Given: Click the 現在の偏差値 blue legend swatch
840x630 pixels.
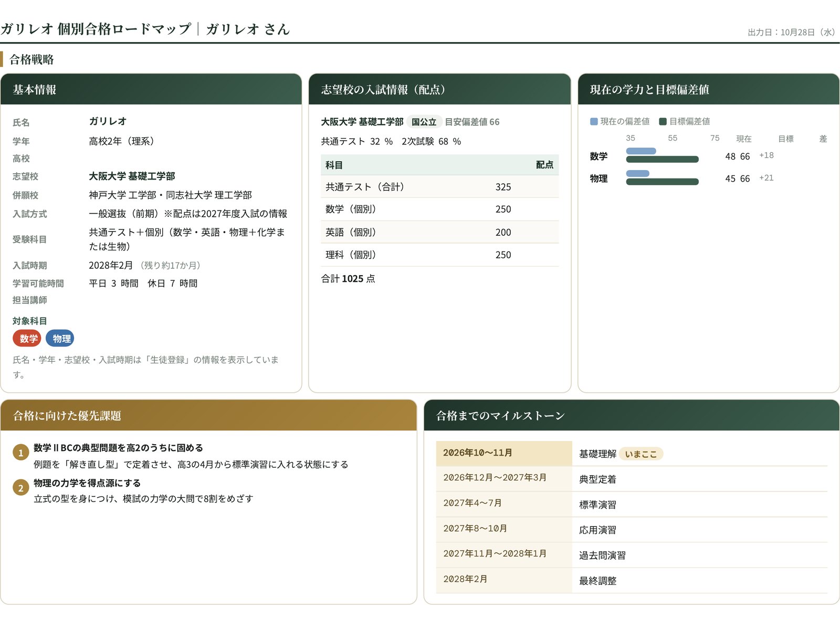Looking at the screenshot, I should tap(594, 121).
